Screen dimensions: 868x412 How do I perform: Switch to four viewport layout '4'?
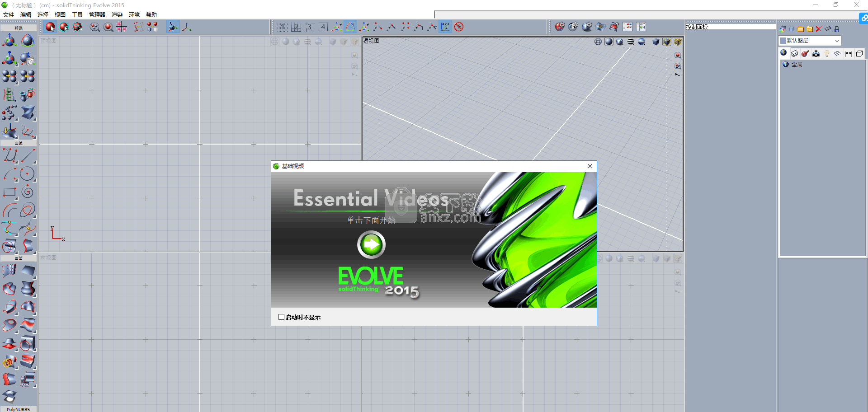coord(323,27)
